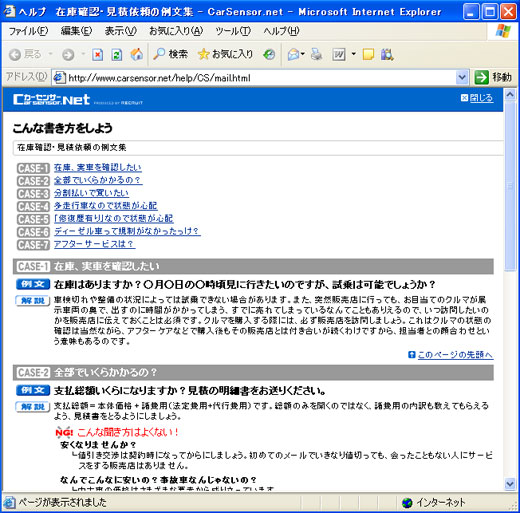
Task: Open CASE-5 link 修復歴有りなので状態が心配
Action: click(x=114, y=218)
